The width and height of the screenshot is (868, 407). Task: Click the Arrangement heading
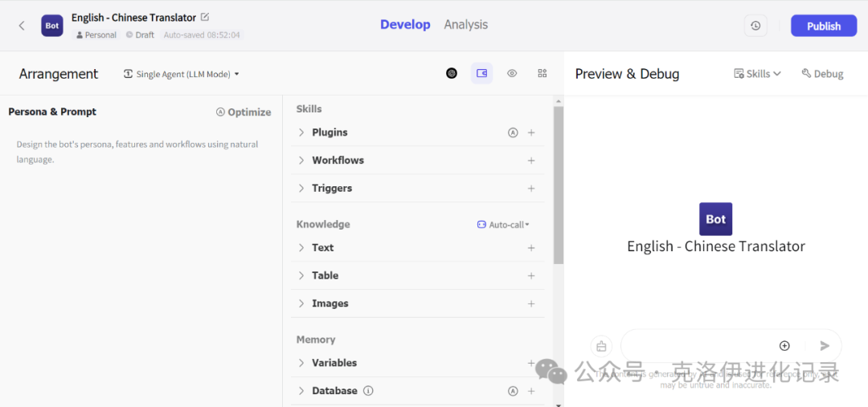point(59,74)
